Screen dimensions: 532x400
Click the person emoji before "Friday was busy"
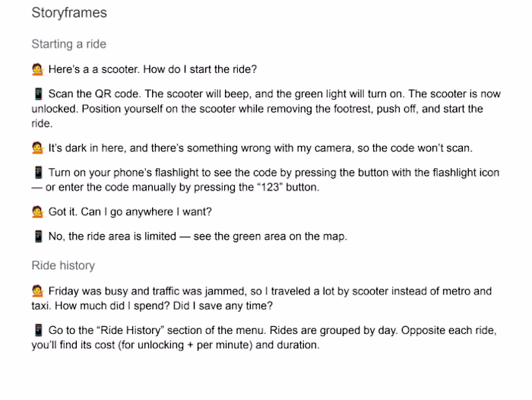[x=38, y=291]
